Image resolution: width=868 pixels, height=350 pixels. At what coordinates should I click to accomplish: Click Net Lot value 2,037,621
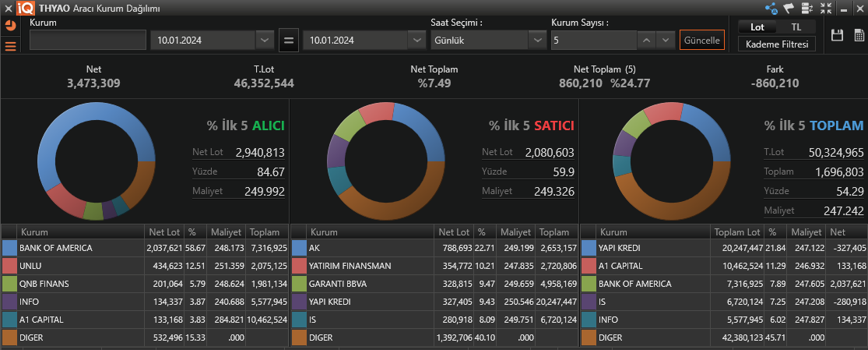point(164,248)
